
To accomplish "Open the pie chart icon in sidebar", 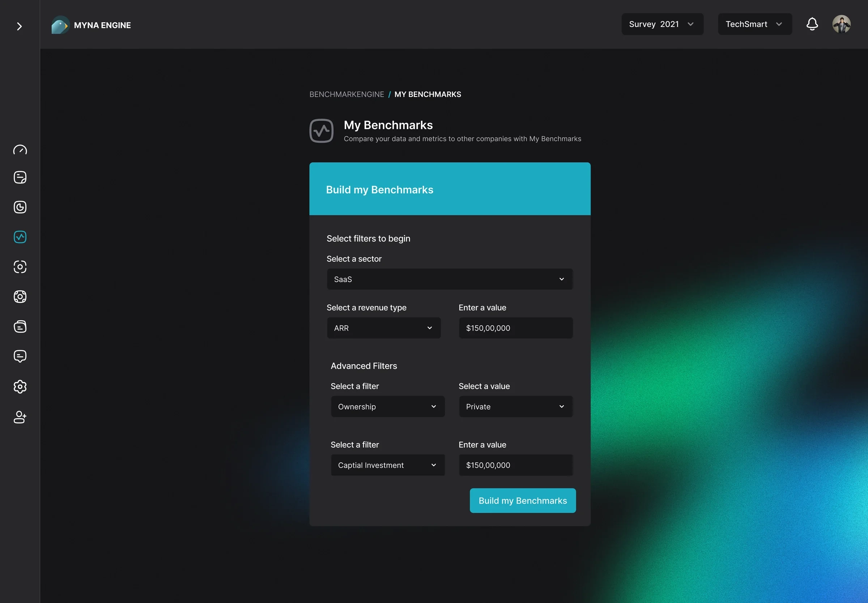I will tap(20, 207).
